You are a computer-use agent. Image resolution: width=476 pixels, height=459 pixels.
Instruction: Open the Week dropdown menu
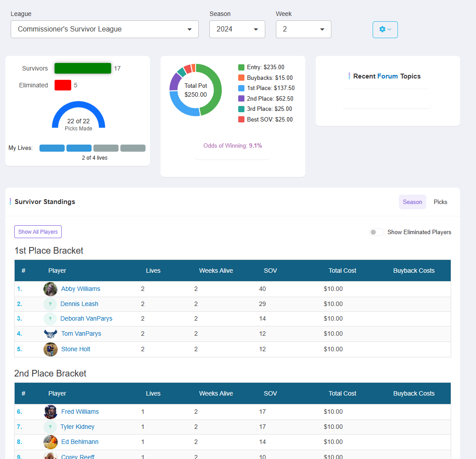303,29
